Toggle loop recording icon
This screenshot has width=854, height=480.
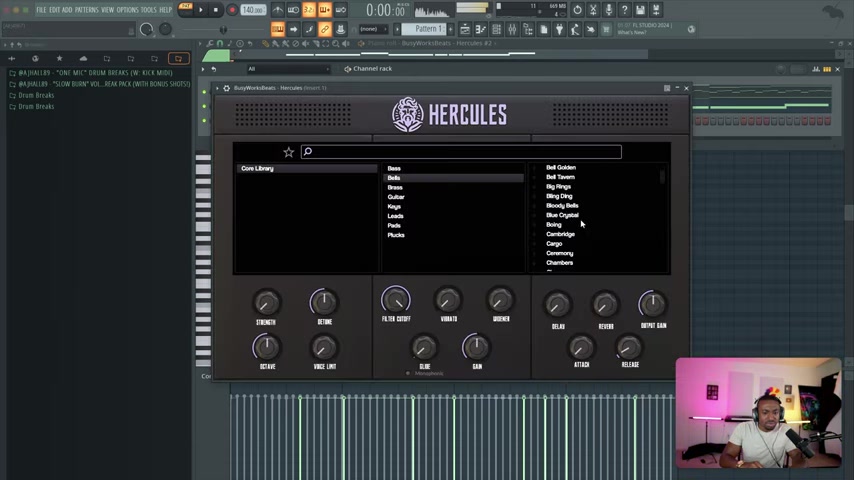coord(340,10)
